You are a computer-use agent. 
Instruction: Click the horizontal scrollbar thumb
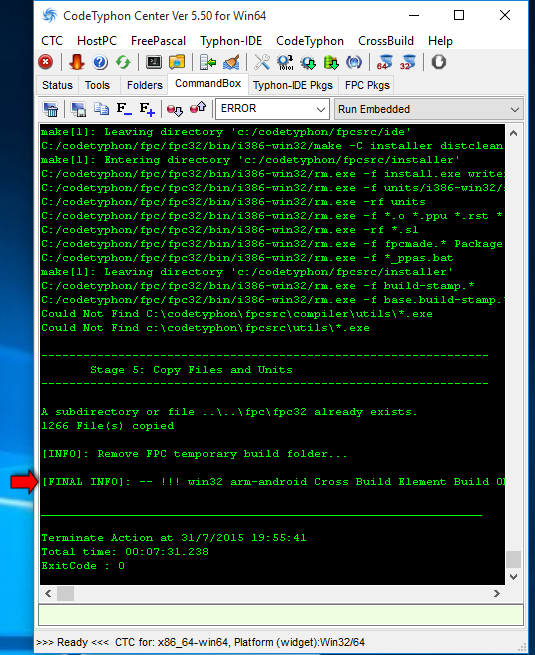[65, 593]
